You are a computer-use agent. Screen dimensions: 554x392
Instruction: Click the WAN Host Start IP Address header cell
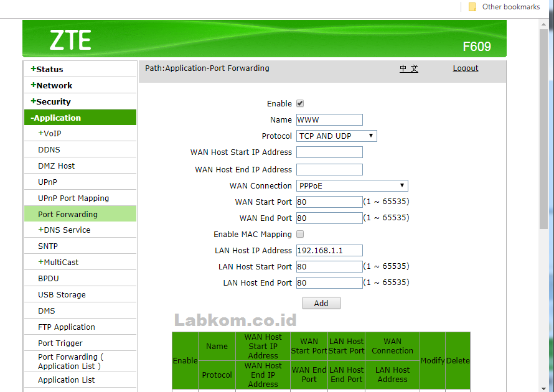tap(263, 346)
